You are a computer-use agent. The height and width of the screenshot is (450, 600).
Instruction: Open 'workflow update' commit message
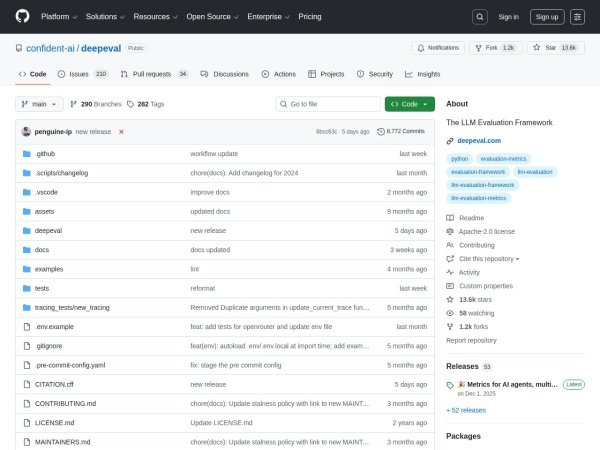click(x=214, y=154)
